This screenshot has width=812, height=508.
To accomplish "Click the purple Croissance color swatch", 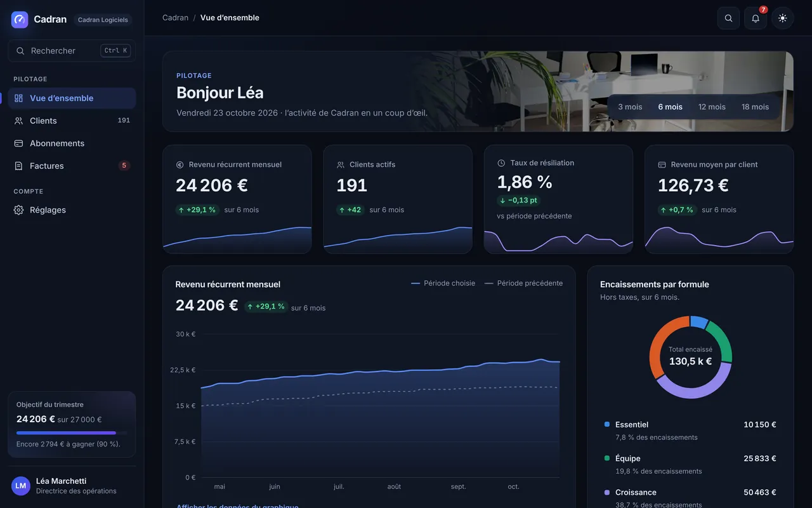I will coord(607,492).
